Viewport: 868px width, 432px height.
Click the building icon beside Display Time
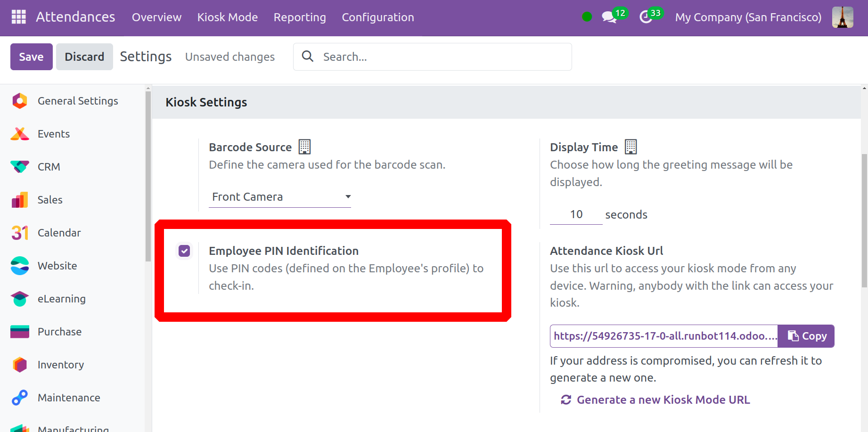tap(631, 147)
